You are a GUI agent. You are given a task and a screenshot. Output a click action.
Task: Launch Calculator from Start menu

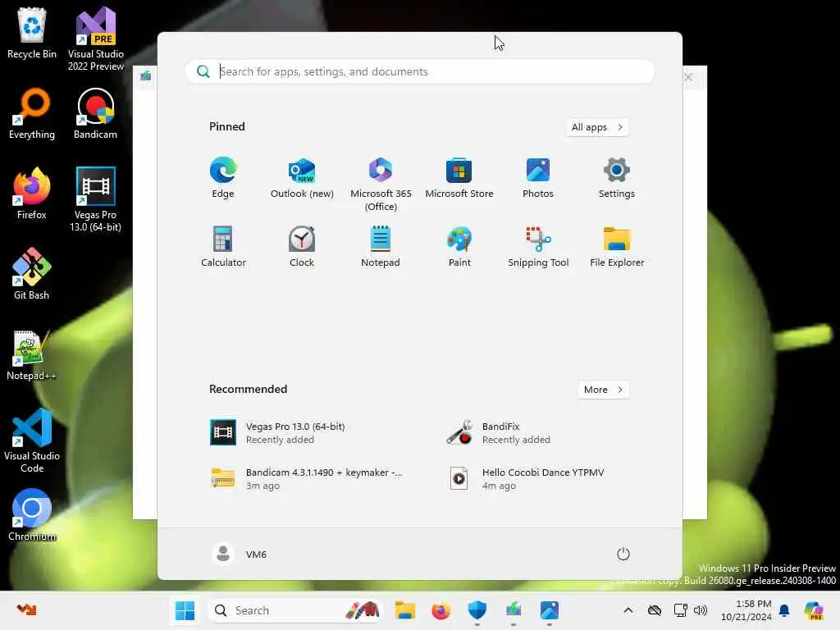click(x=223, y=247)
